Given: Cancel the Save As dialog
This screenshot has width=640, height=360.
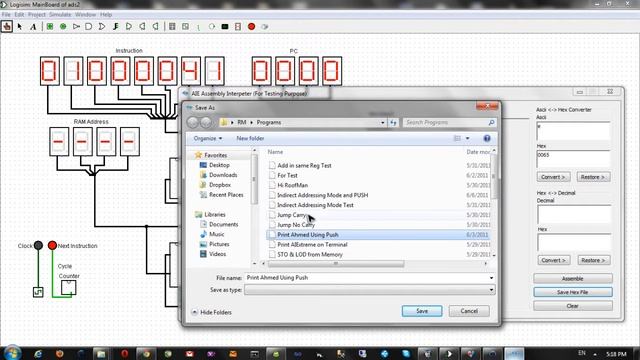Looking at the screenshot, I should pos(469,311).
